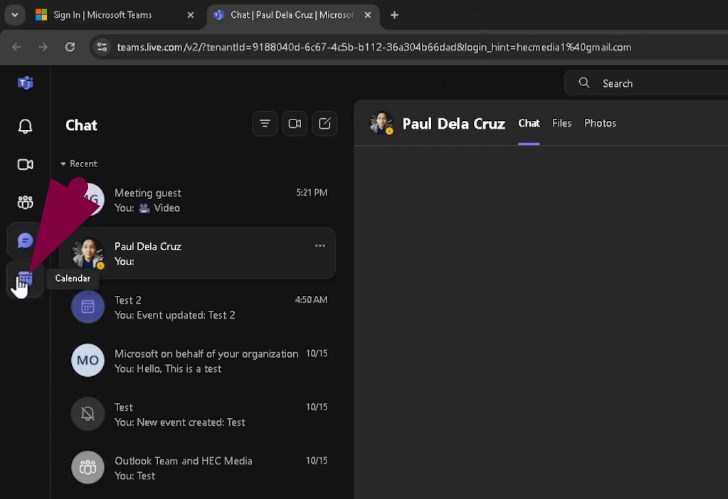This screenshot has height=499, width=728.
Task: Open a new browser tab
Action: click(395, 15)
